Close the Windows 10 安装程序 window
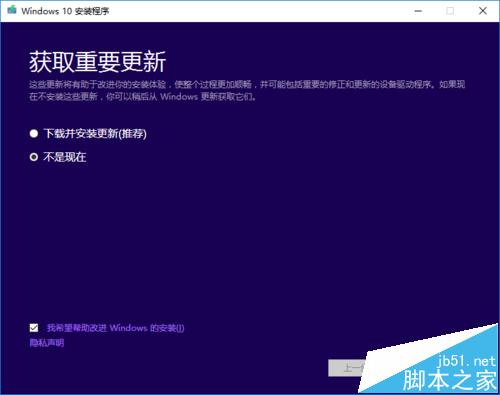Image resolution: width=500 pixels, height=395 pixels. pos(483,11)
